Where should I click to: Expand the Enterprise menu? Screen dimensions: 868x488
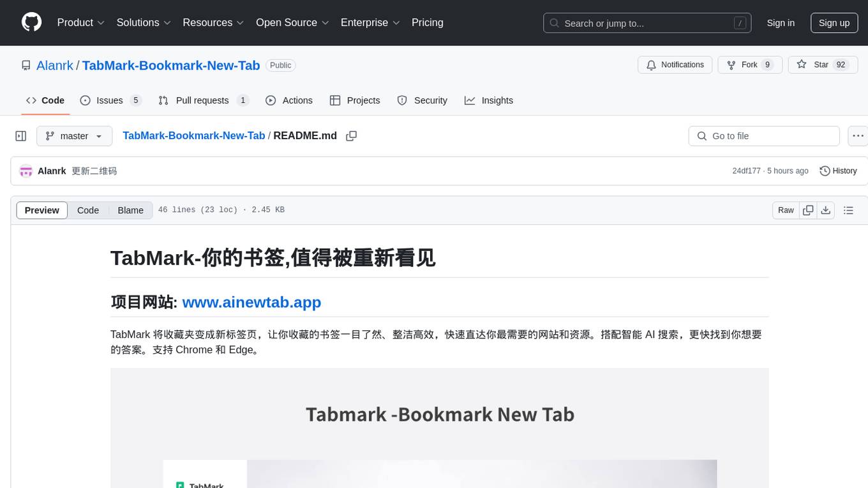[x=370, y=22]
